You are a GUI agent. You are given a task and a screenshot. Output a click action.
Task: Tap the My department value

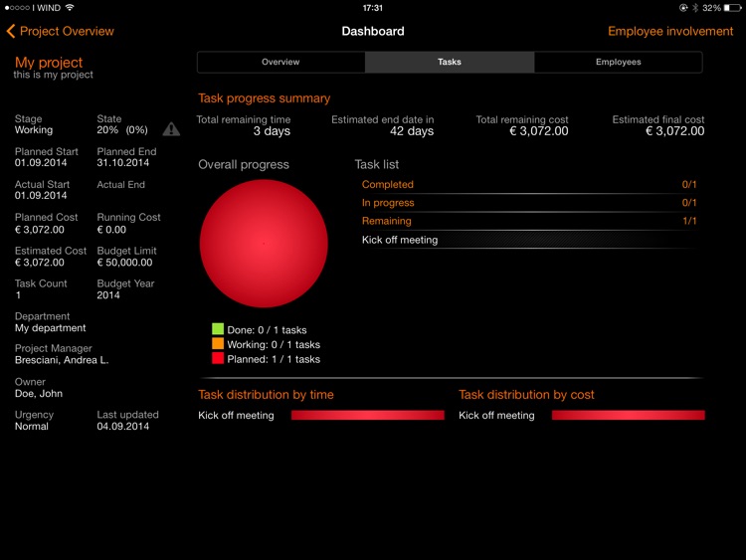click(x=51, y=328)
